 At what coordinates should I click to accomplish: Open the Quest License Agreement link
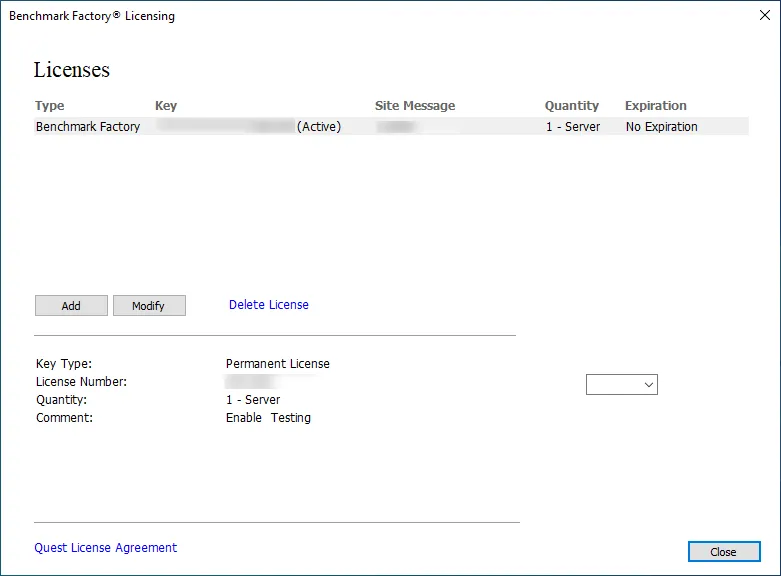coord(106,548)
